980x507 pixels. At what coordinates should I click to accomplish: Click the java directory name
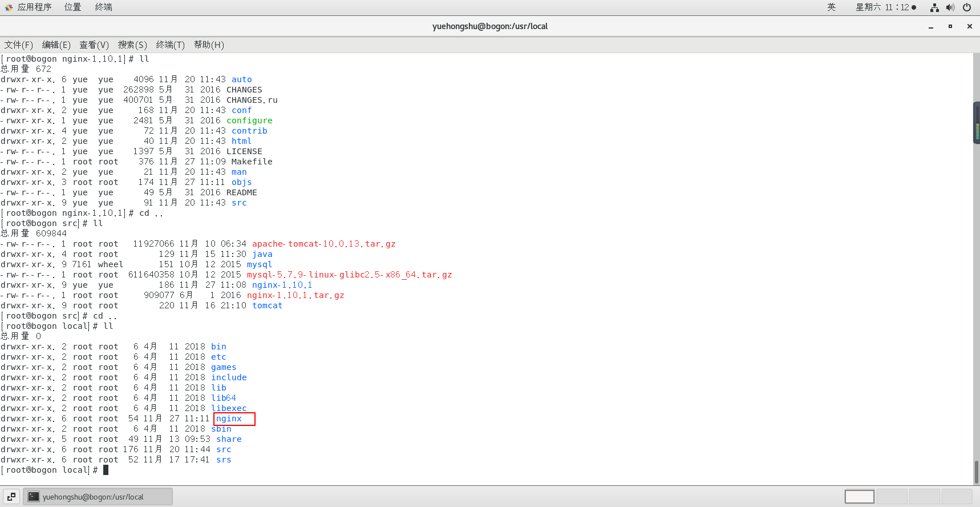point(262,254)
